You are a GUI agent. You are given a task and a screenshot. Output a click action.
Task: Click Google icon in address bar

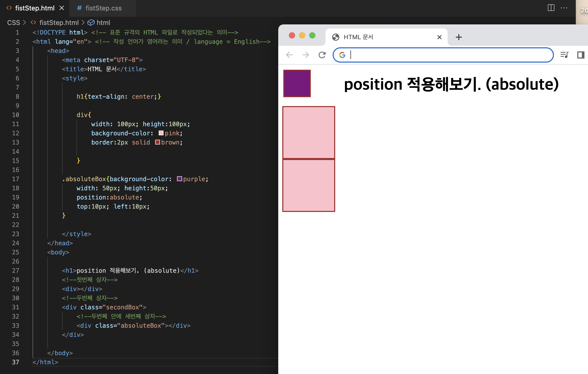[x=342, y=55]
